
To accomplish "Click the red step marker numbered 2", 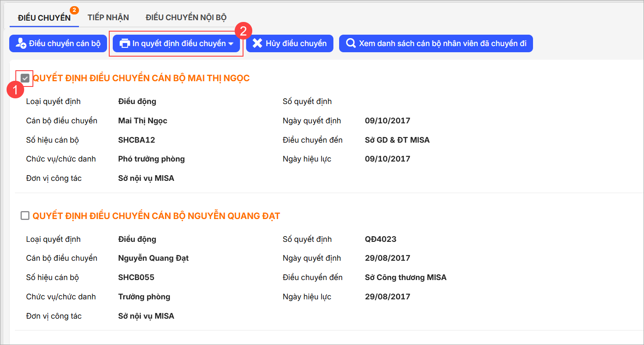I will pos(243,31).
